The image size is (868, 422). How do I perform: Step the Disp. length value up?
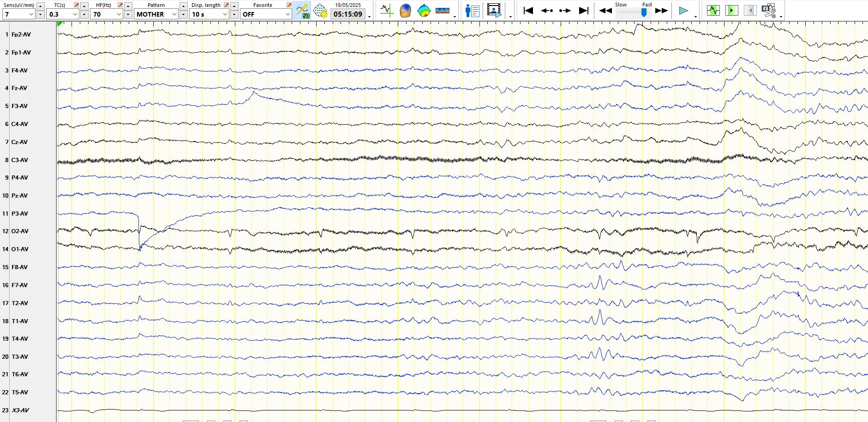pos(234,6)
